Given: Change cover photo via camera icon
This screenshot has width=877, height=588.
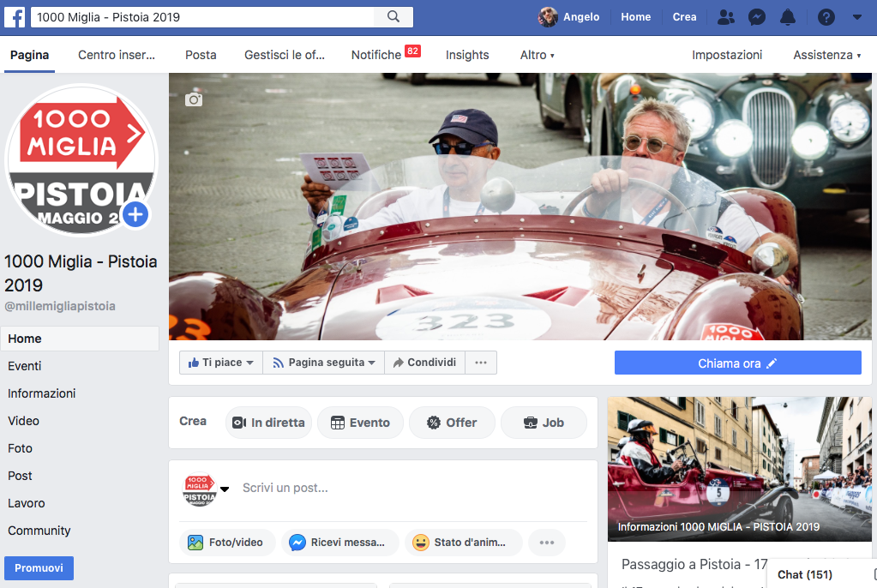Looking at the screenshot, I should coord(194,99).
